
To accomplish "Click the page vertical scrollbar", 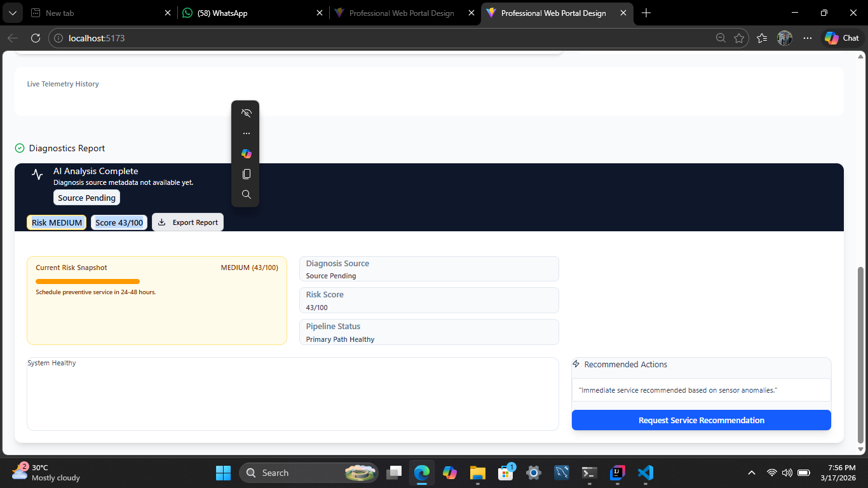I will (861, 355).
